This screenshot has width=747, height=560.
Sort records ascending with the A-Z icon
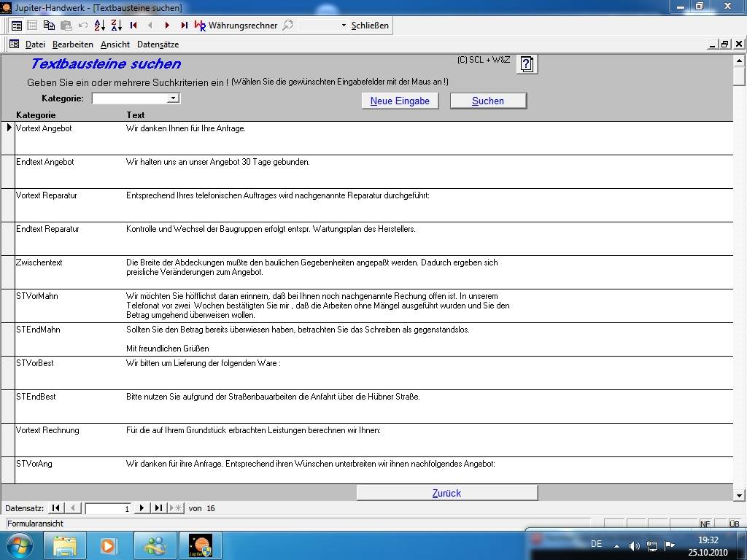coord(100,25)
